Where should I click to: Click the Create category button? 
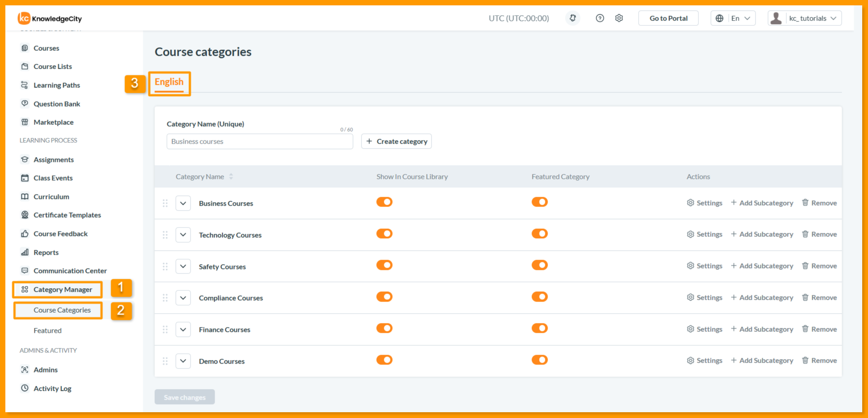(396, 141)
